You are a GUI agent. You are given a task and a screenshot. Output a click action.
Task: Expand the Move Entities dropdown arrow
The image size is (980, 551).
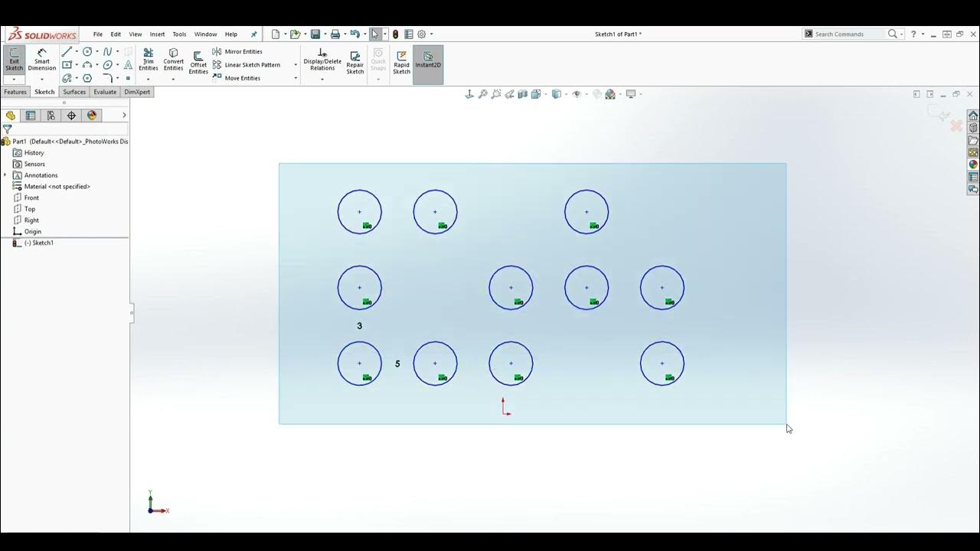[x=296, y=78]
